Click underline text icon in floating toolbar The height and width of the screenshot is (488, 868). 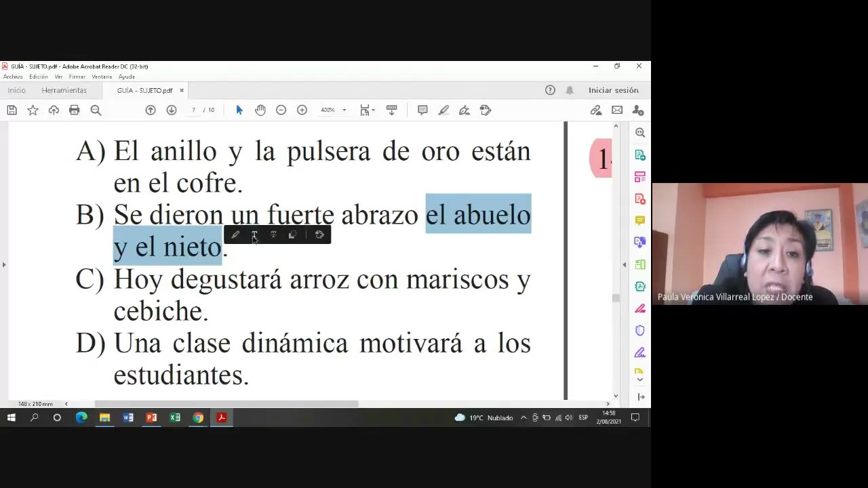[x=254, y=235]
